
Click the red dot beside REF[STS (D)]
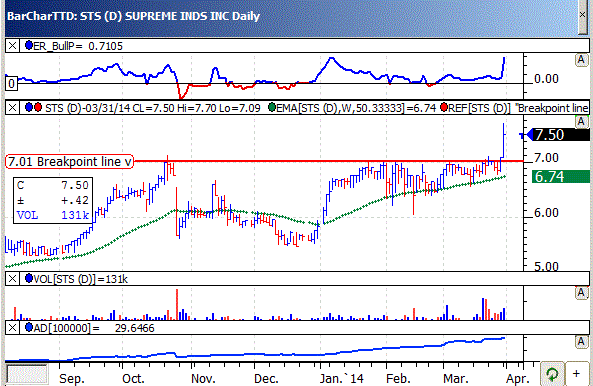click(x=444, y=107)
